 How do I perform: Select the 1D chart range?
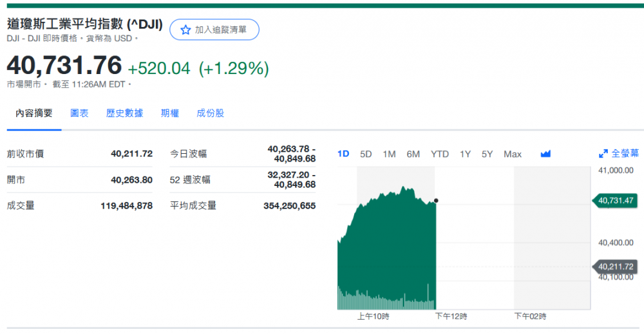(343, 154)
